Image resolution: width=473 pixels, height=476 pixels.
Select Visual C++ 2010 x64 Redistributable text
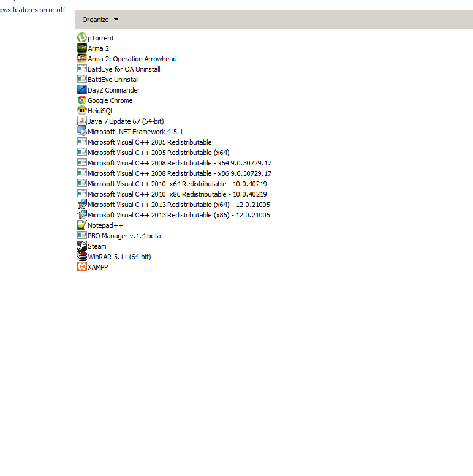pos(177,184)
